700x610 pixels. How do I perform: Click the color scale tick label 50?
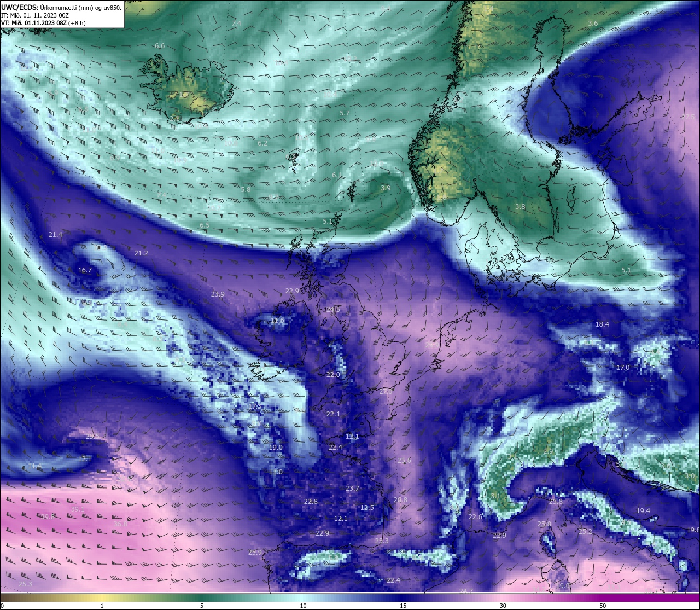603,606
